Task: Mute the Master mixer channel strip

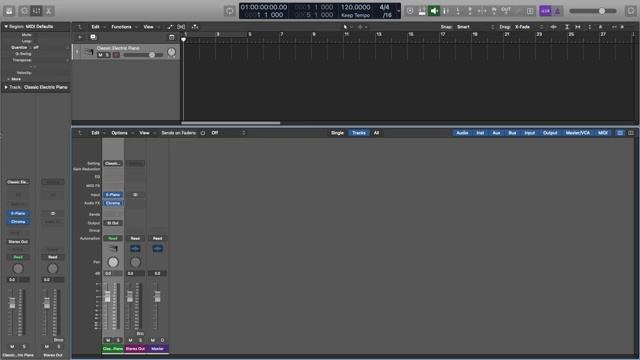Action: (x=153, y=340)
